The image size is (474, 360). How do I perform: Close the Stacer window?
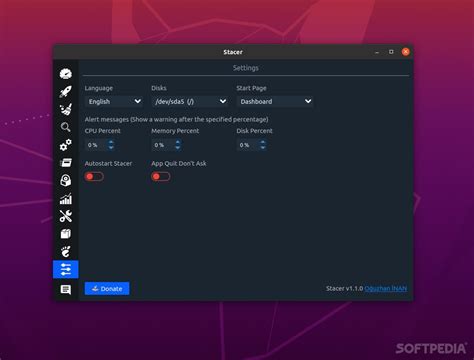406,52
